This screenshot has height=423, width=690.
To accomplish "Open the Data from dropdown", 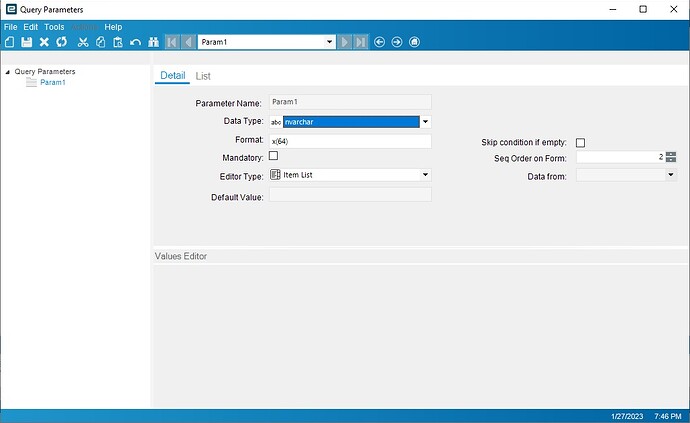I will tap(670, 175).
